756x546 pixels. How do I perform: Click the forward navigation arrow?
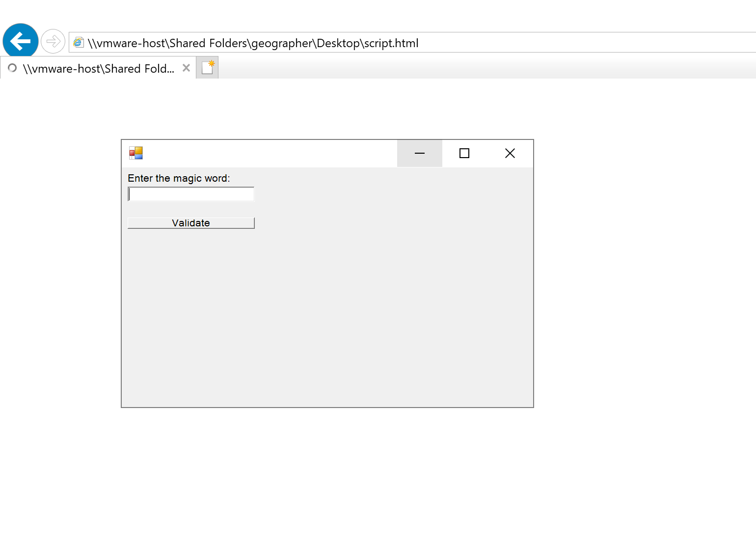point(53,41)
